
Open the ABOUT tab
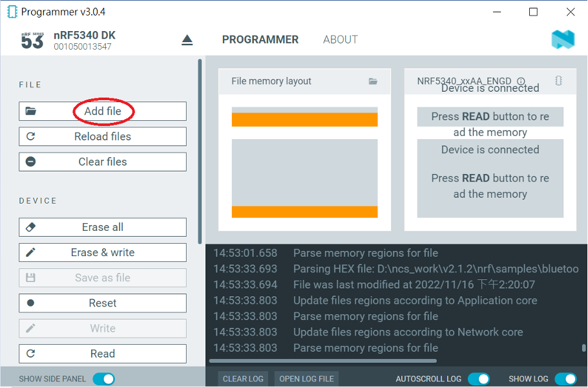340,40
